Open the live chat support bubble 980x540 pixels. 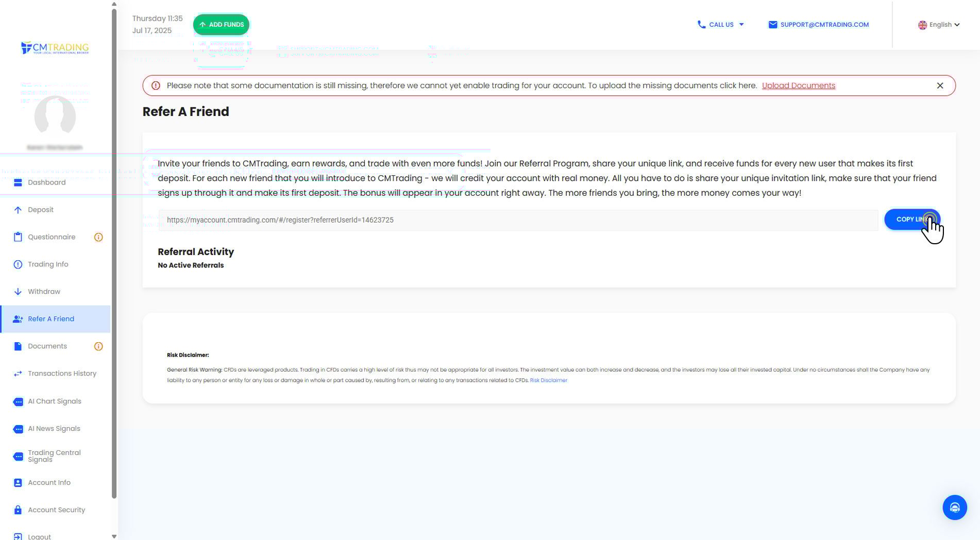955,508
